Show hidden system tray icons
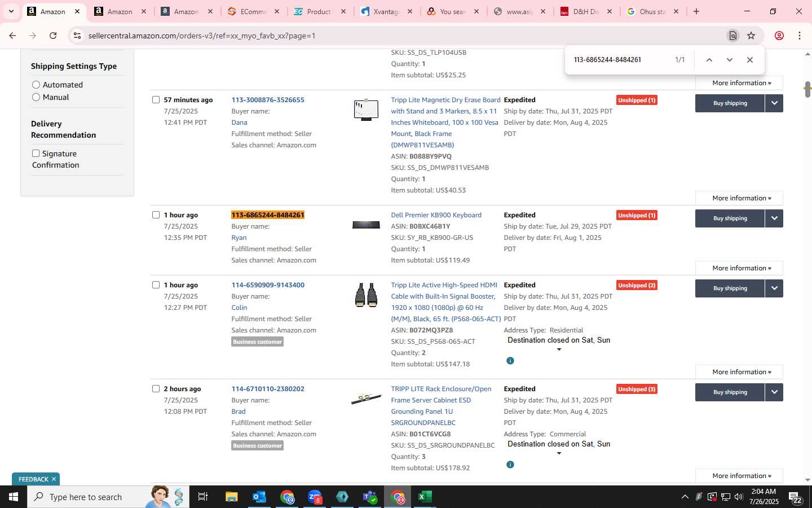The height and width of the screenshot is (508, 812). (685, 497)
